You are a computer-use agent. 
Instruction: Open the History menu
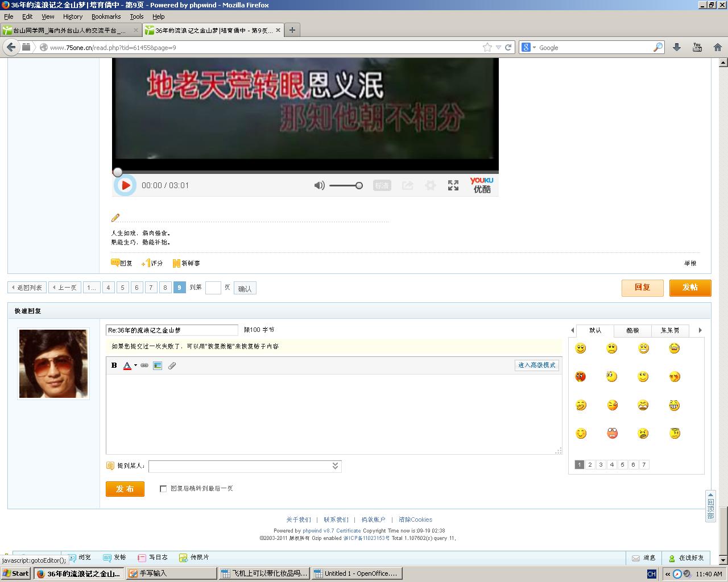pos(73,16)
